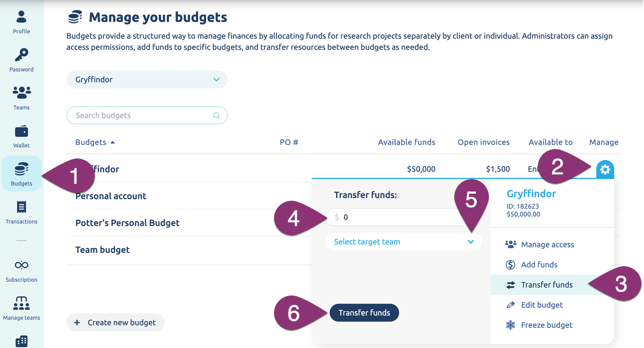Click the Password key icon

click(x=21, y=55)
